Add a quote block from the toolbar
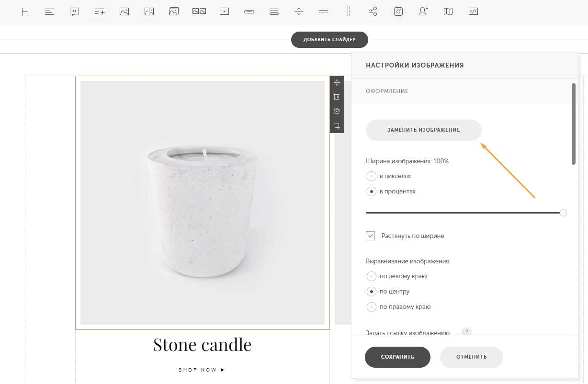 click(x=74, y=12)
